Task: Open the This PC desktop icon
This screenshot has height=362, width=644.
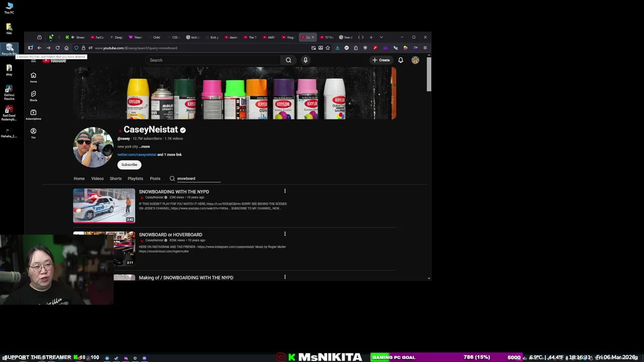Action: [x=9, y=8]
